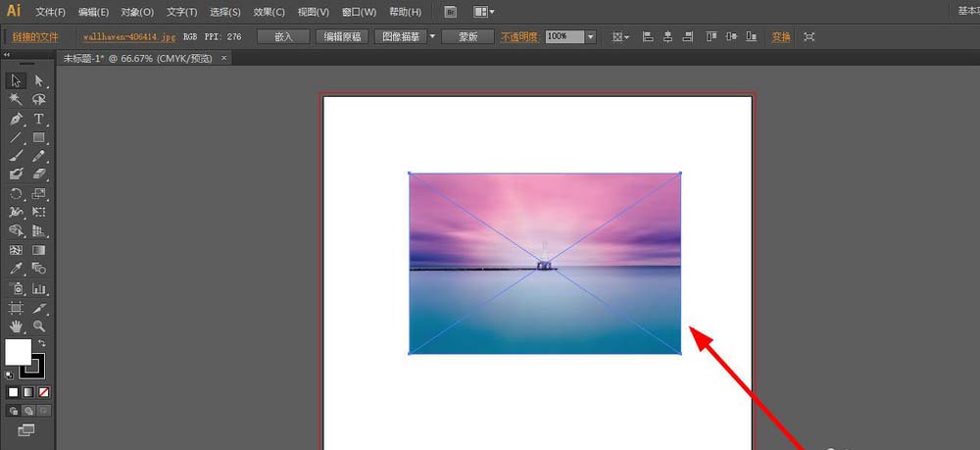Activate the Direct Selection tool
The width and height of the screenshot is (980, 450).
click(39, 80)
